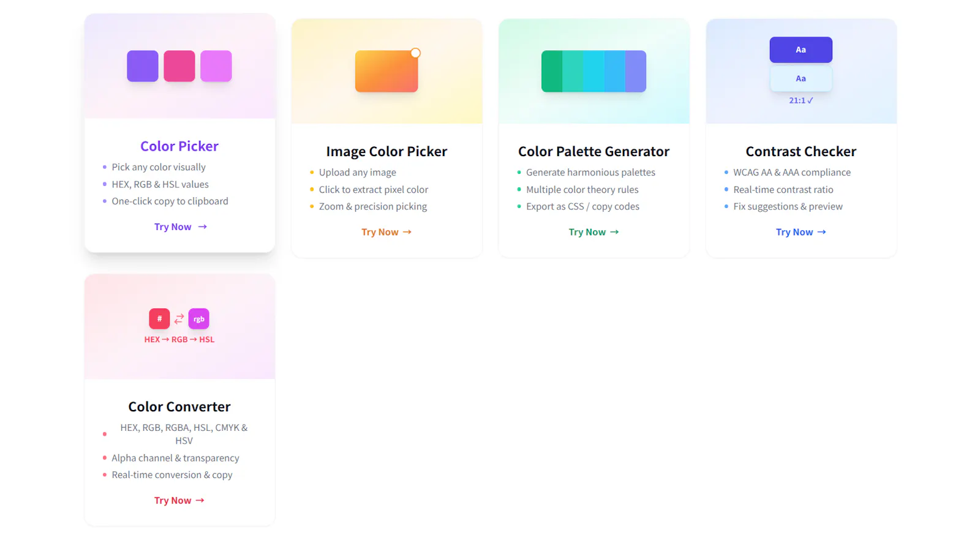Click the light magenta swatch in Color Picker card

click(x=216, y=66)
